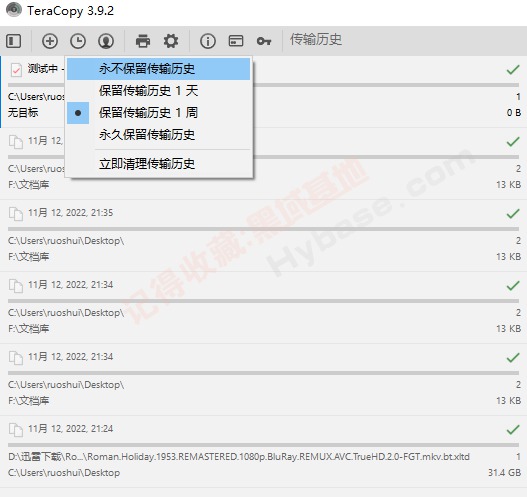The image size is (527, 497).
Task: Click the 31.4 GB size value
Action: [504, 473]
